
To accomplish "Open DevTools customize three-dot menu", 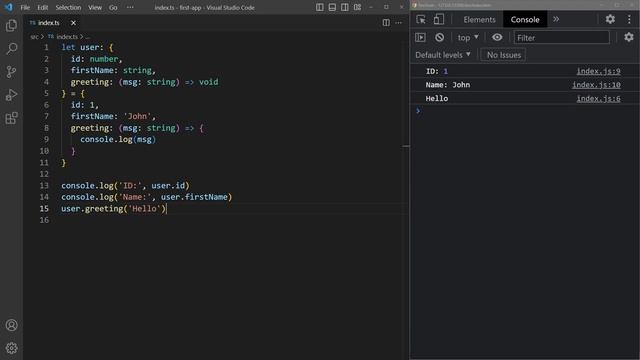I will tap(629, 19).
